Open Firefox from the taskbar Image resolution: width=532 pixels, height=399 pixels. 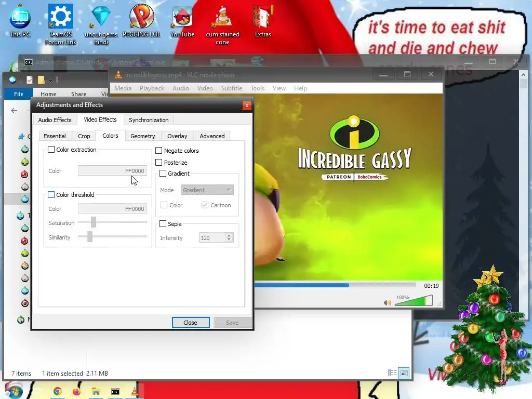tap(77, 392)
